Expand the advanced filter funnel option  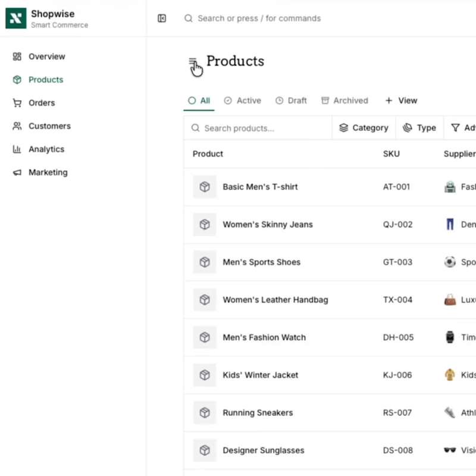[462, 128]
